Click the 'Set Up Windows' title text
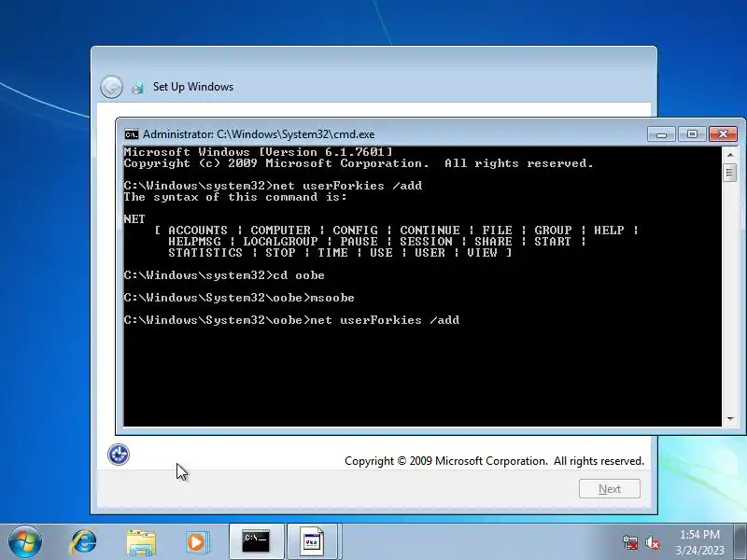The height and width of the screenshot is (560, 747). (x=193, y=87)
